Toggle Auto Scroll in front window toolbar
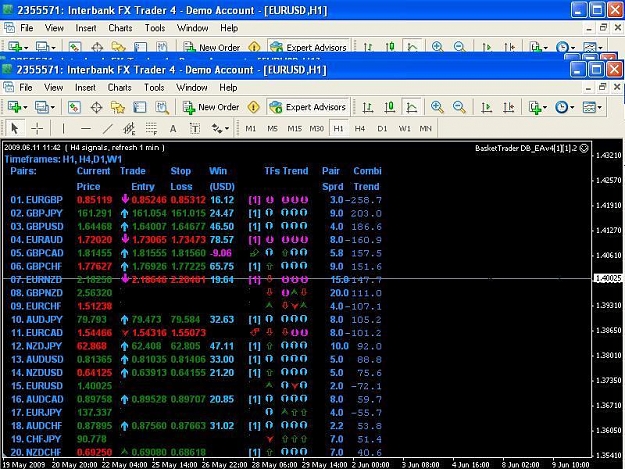Image resolution: width=625 pixels, height=469 pixels. tap(486, 107)
